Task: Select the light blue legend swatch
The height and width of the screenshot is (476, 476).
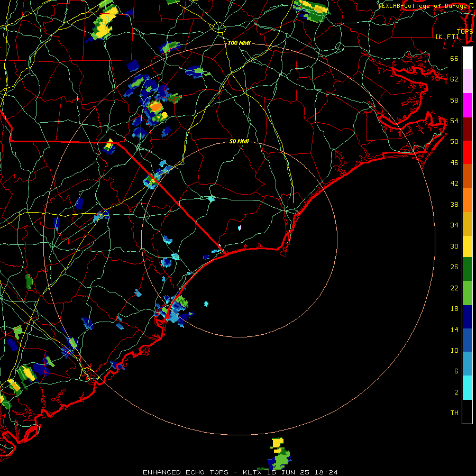Action: pos(467,364)
